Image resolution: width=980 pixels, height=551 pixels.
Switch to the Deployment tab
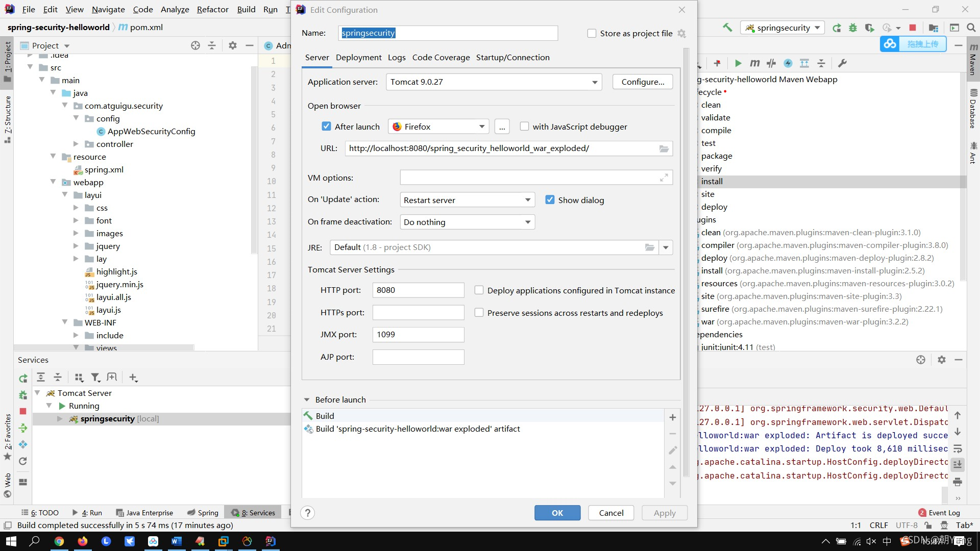coord(358,57)
